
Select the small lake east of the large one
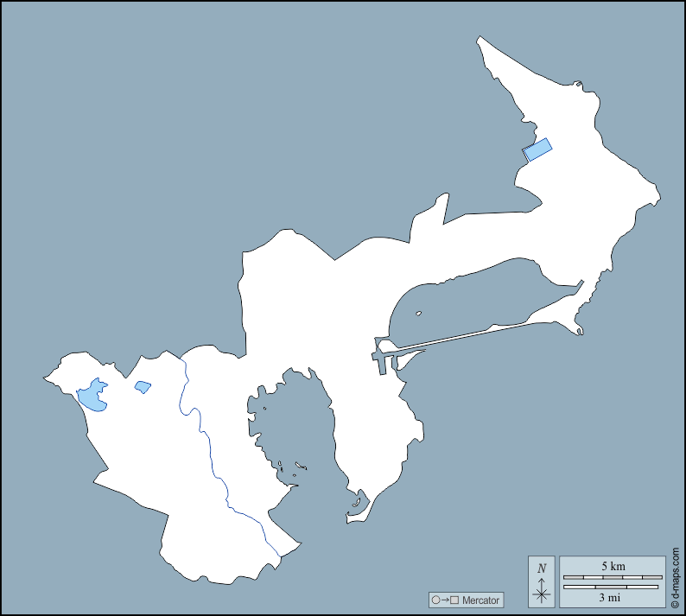click(x=143, y=387)
